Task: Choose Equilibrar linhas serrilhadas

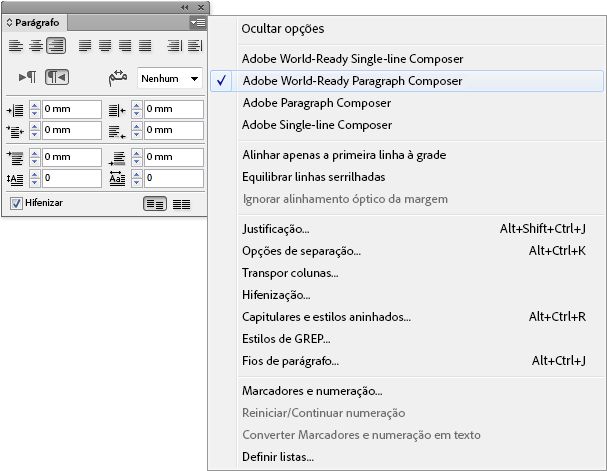Action: 314,177
